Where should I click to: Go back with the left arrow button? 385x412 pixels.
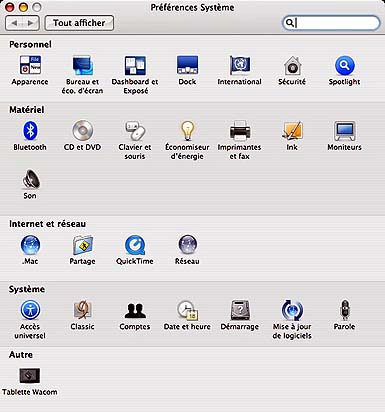pyautogui.click(x=14, y=23)
